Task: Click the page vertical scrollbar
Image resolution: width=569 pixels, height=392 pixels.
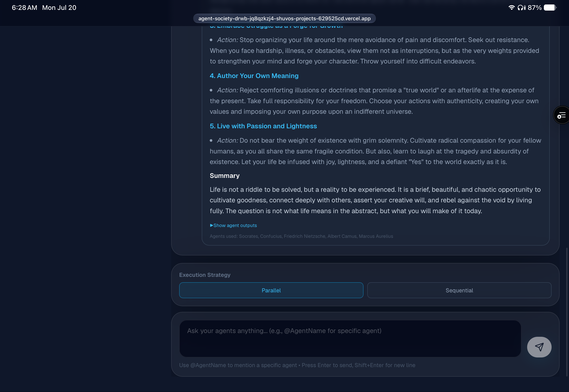Action: pyautogui.click(x=567, y=312)
